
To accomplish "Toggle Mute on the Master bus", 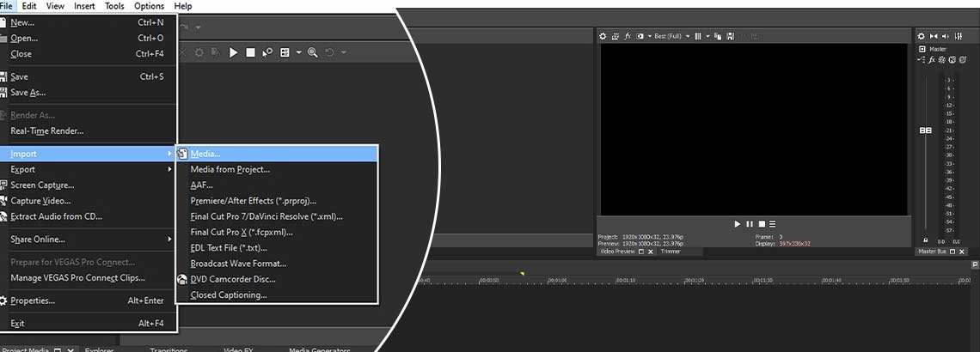I will pyautogui.click(x=952, y=60).
